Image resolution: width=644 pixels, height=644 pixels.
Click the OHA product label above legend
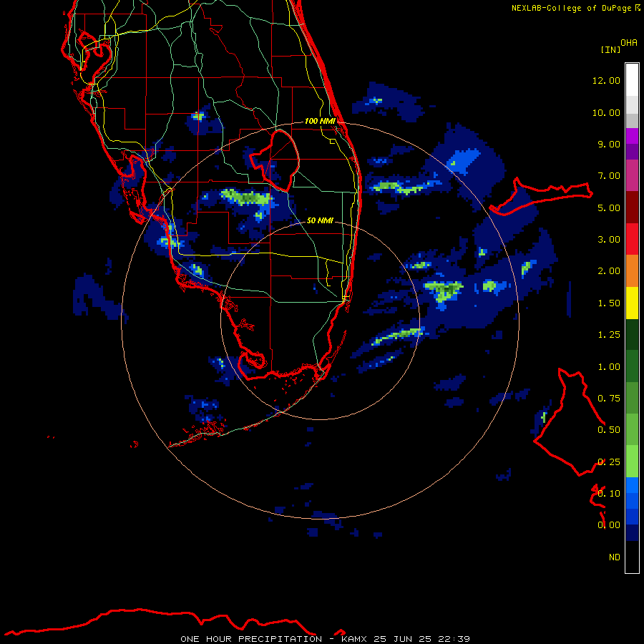pyautogui.click(x=629, y=43)
